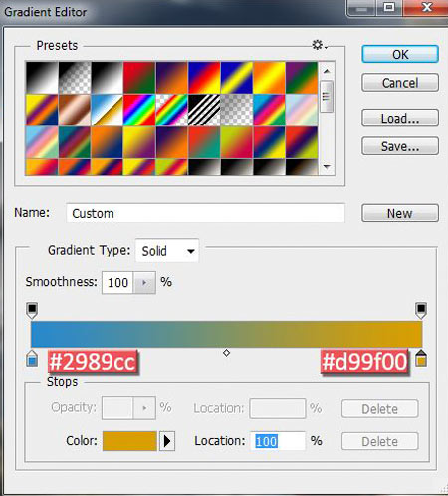The height and width of the screenshot is (496, 448).
Task: Close the Gradient Editor window
Action: 426,7
